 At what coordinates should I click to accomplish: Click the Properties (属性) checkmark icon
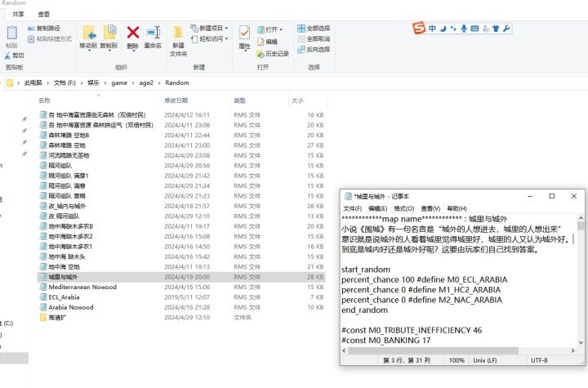click(244, 33)
